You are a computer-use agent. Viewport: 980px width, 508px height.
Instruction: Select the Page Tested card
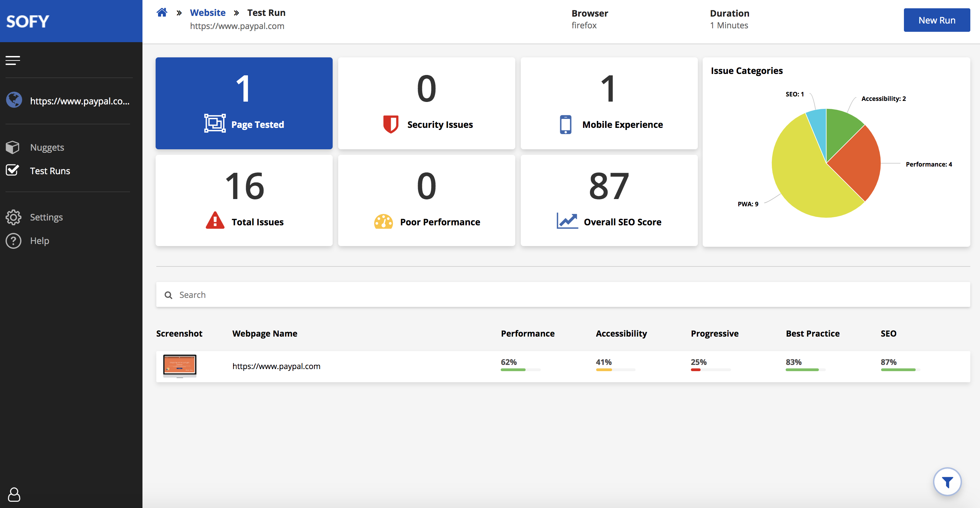click(x=244, y=103)
